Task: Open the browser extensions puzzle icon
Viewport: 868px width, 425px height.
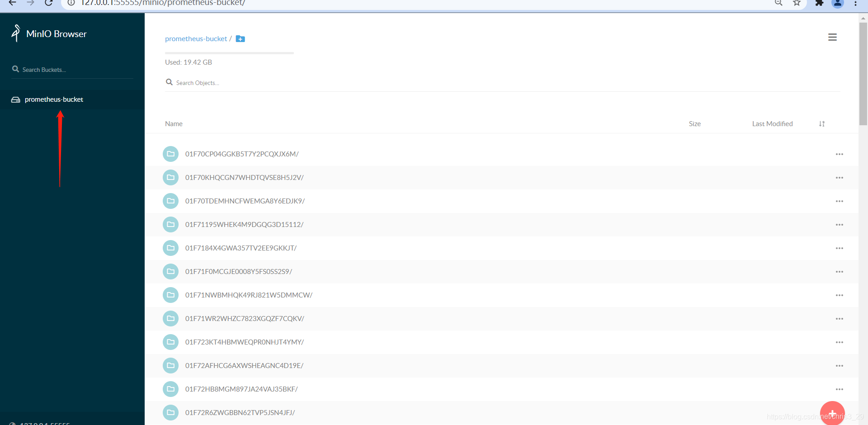Action: [819, 3]
